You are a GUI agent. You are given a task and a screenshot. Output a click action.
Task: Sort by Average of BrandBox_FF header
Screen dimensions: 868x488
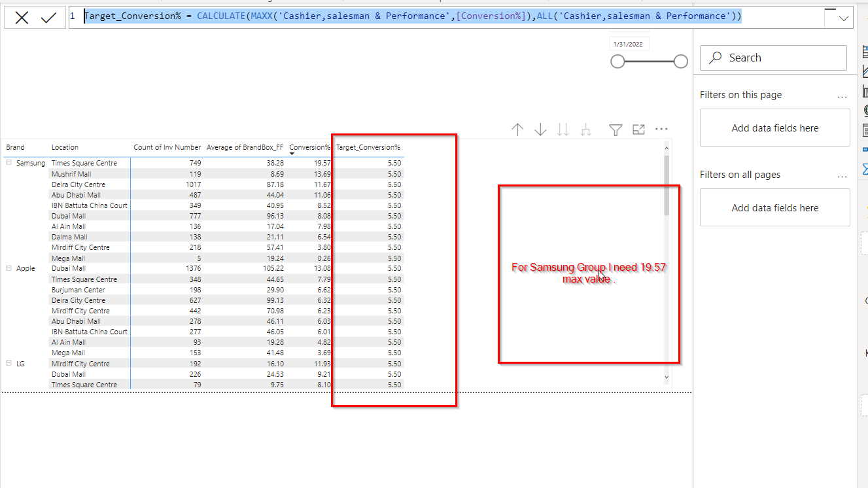(x=245, y=147)
